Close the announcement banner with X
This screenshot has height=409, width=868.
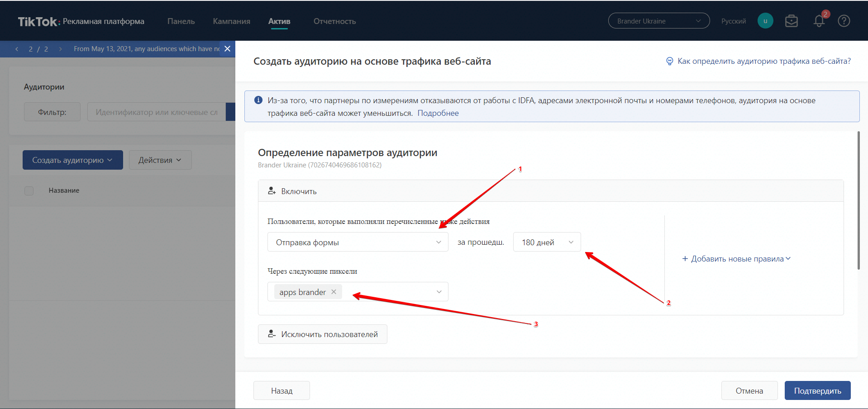228,49
